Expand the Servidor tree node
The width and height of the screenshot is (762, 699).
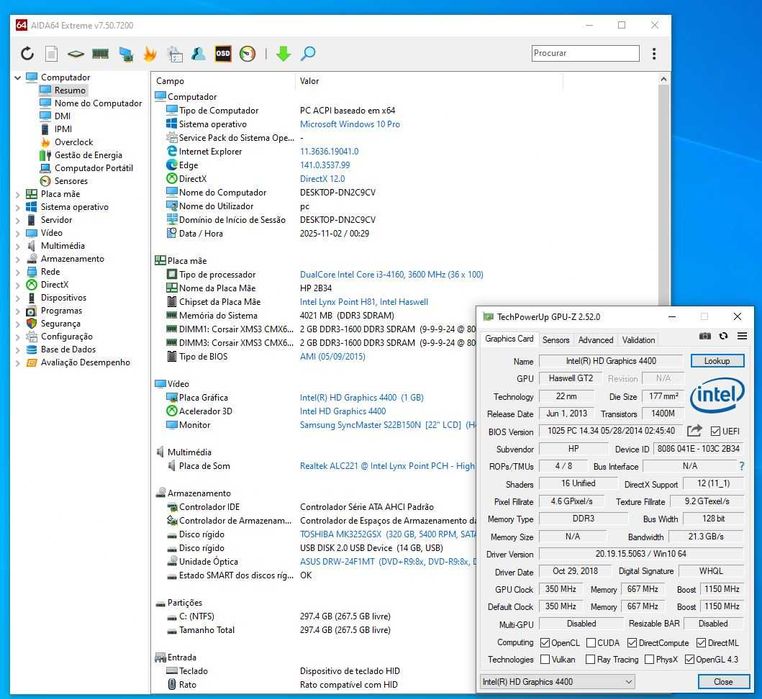tap(17, 220)
